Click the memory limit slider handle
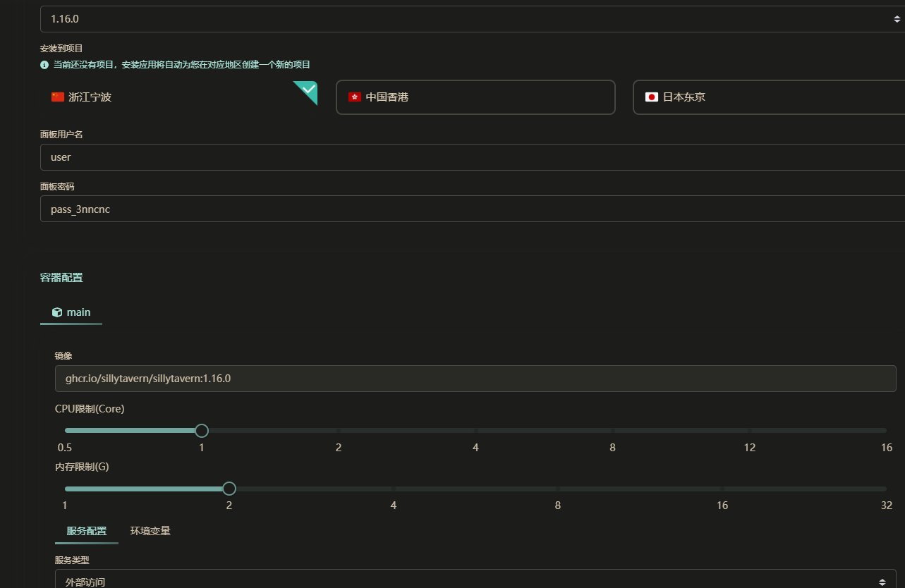905x588 pixels. pos(229,489)
